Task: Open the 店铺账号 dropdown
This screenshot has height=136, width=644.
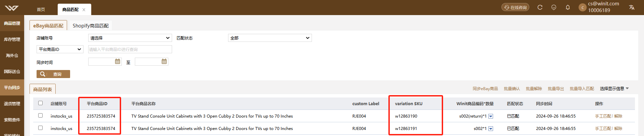Action: point(130,38)
